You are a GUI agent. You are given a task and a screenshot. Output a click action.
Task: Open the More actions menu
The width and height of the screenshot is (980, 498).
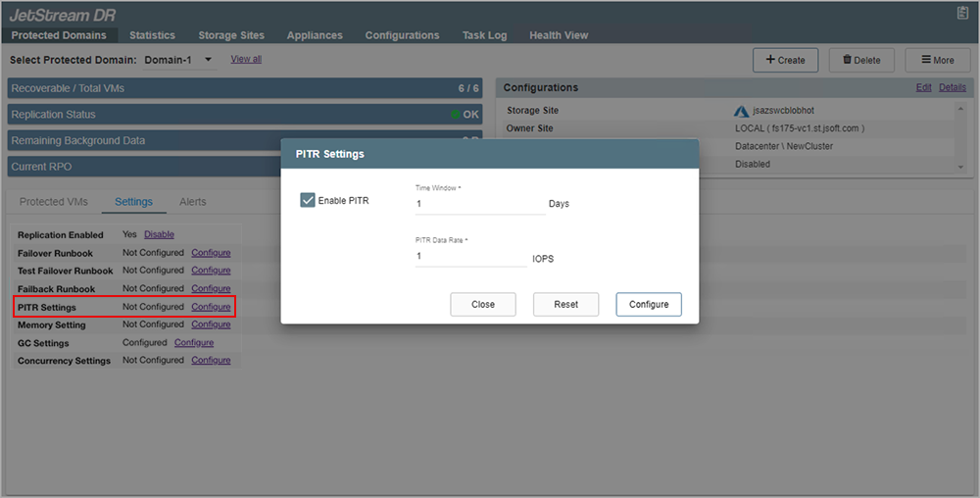coord(937,60)
